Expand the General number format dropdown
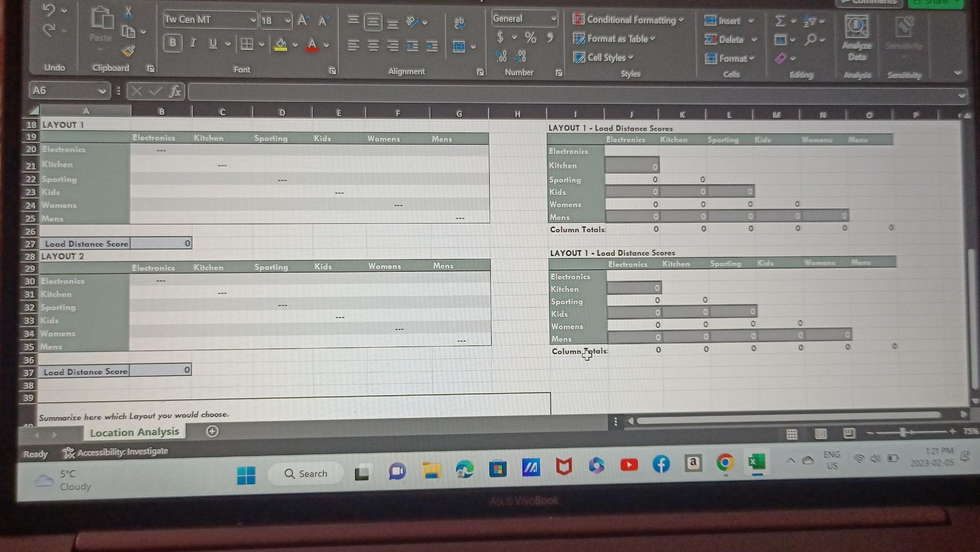 [x=553, y=19]
